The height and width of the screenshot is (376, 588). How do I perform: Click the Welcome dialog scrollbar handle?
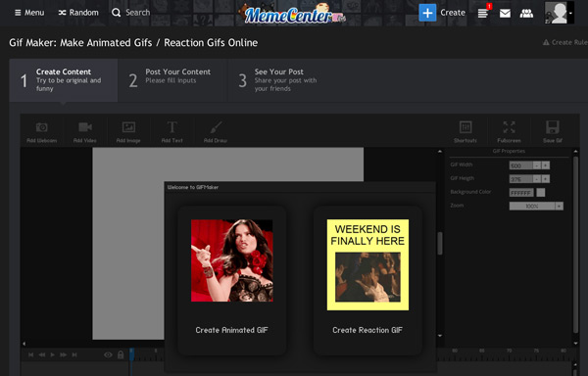tap(440, 244)
